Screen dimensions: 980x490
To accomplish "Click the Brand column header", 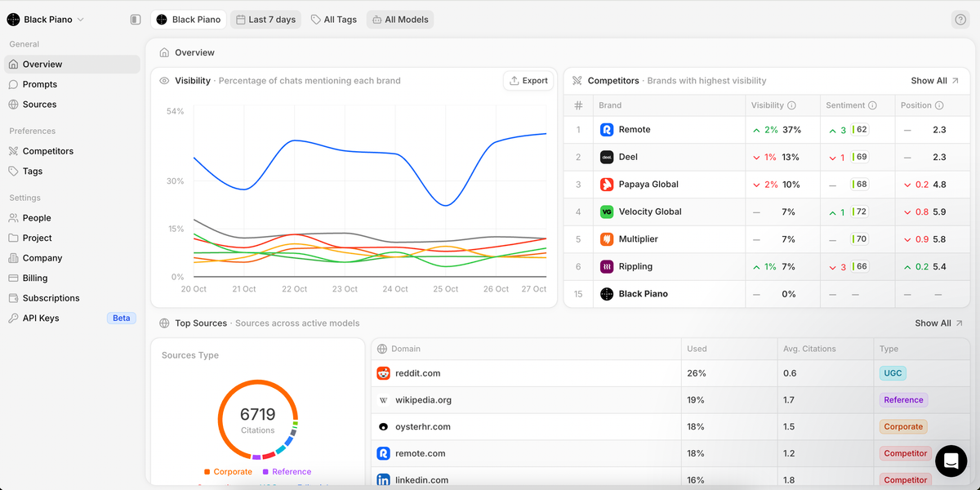I will tap(610, 105).
